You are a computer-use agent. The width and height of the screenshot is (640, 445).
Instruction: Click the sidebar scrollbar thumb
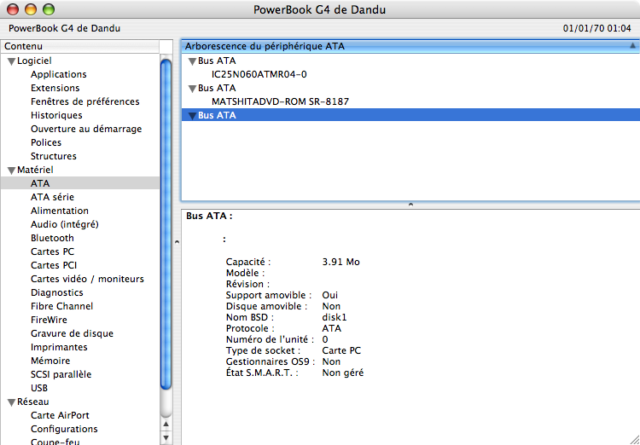[166, 225]
